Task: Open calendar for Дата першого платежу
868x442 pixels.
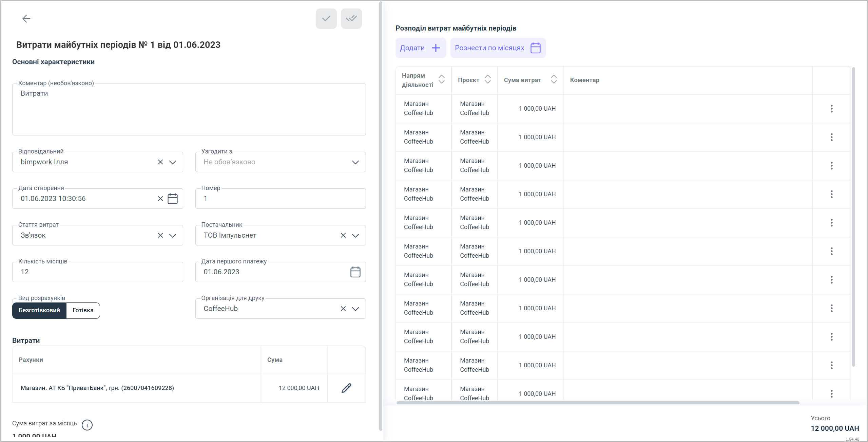Action: tap(355, 272)
